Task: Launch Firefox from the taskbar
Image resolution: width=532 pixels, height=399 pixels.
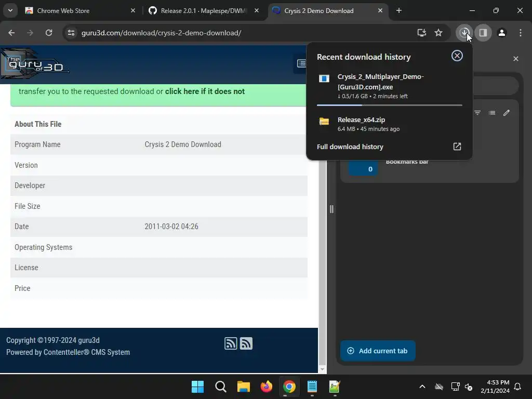Action: pyautogui.click(x=267, y=387)
